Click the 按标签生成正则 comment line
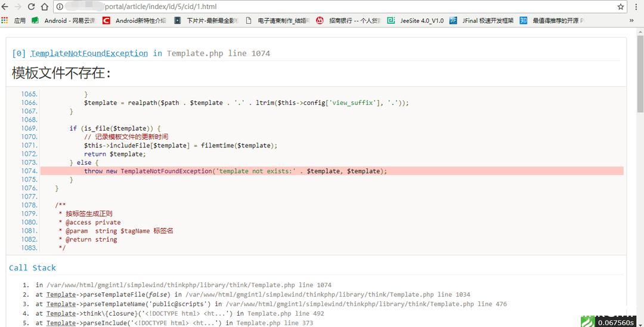Viewport: 644px width, 327px height. coord(85,214)
